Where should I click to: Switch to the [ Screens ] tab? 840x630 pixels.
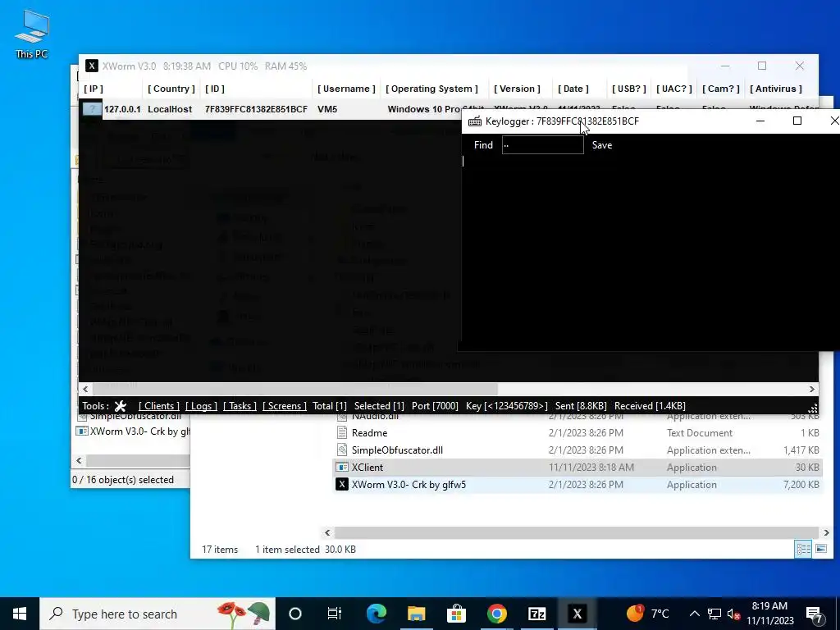[285, 406]
